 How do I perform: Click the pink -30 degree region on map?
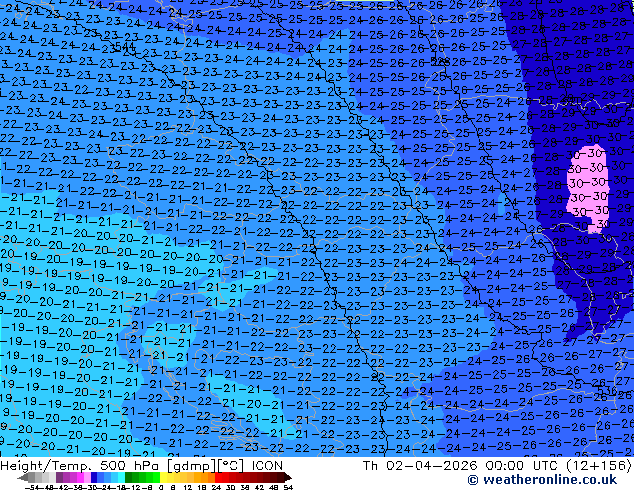click(588, 188)
